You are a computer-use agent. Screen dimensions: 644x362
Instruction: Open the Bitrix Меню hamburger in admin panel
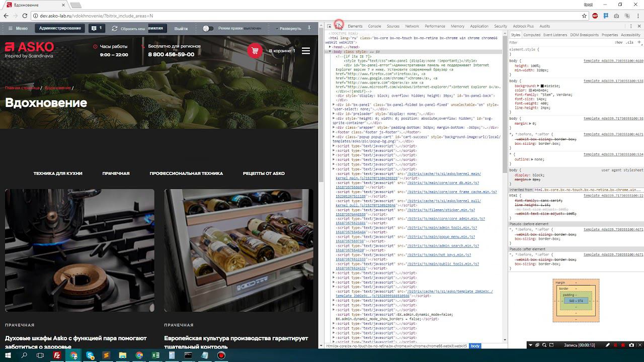[x=18, y=29]
